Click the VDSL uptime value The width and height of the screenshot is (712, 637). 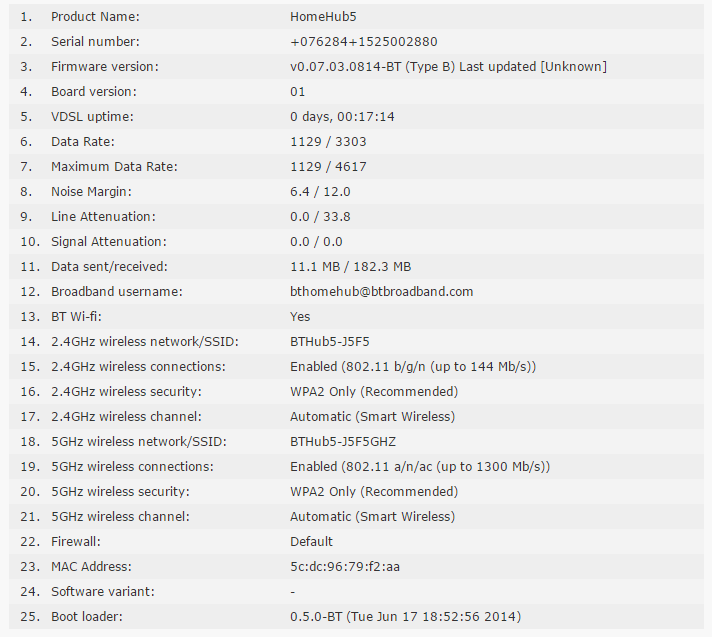(342, 117)
